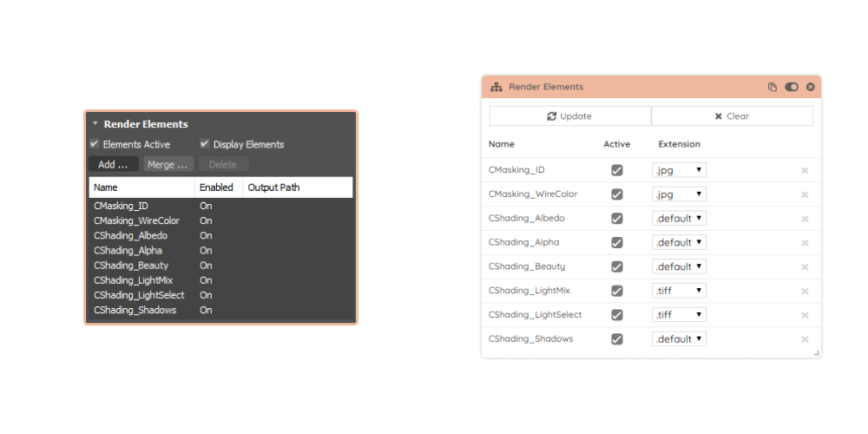The width and height of the screenshot is (868, 434).
Task: Toggle the Display Elements checkbox
Action: pyautogui.click(x=205, y=144)
